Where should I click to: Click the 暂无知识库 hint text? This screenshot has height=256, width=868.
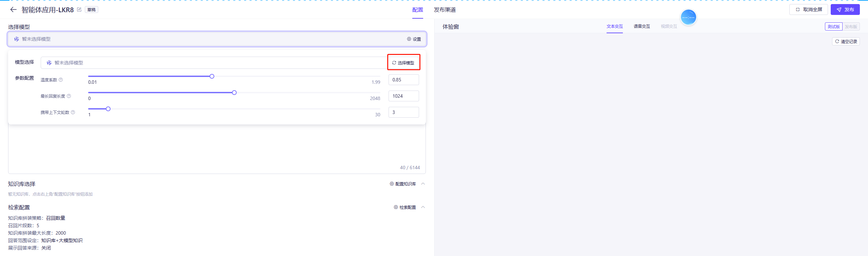pos(51,194)
